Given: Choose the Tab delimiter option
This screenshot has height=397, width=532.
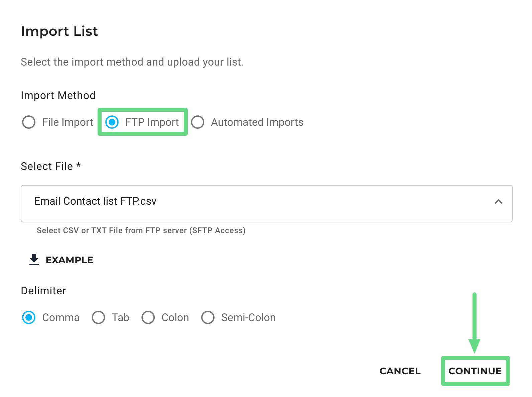Looking at the screenshot, I should click(x=98, y=317).
